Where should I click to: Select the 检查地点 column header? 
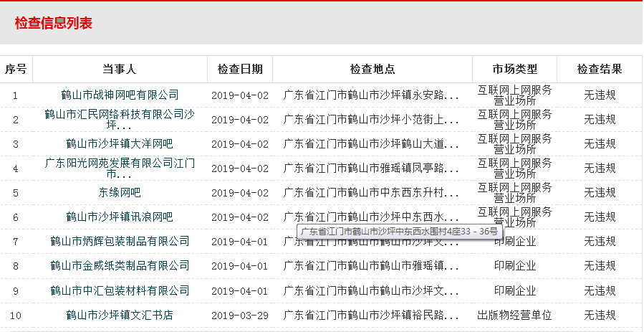372,70
